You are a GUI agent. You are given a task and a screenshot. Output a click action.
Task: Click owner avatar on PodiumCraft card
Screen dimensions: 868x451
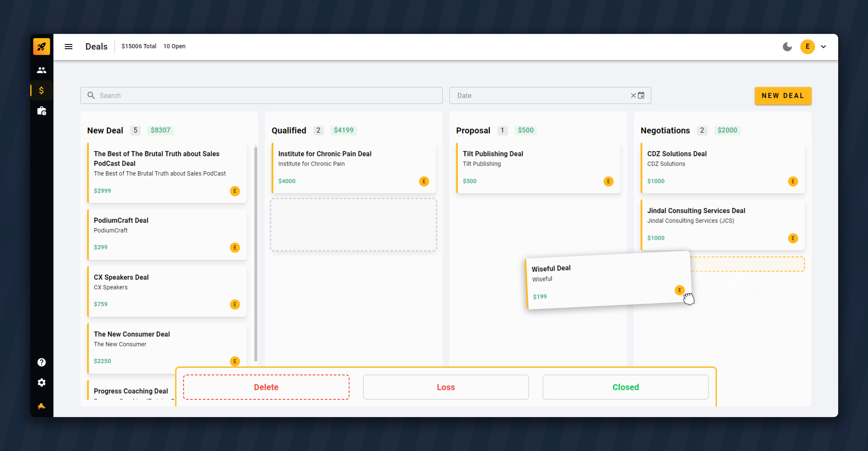[235, 247]
